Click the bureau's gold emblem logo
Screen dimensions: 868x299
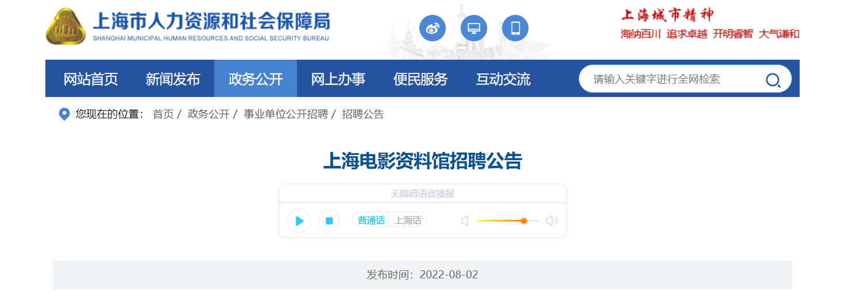[65, 26]
